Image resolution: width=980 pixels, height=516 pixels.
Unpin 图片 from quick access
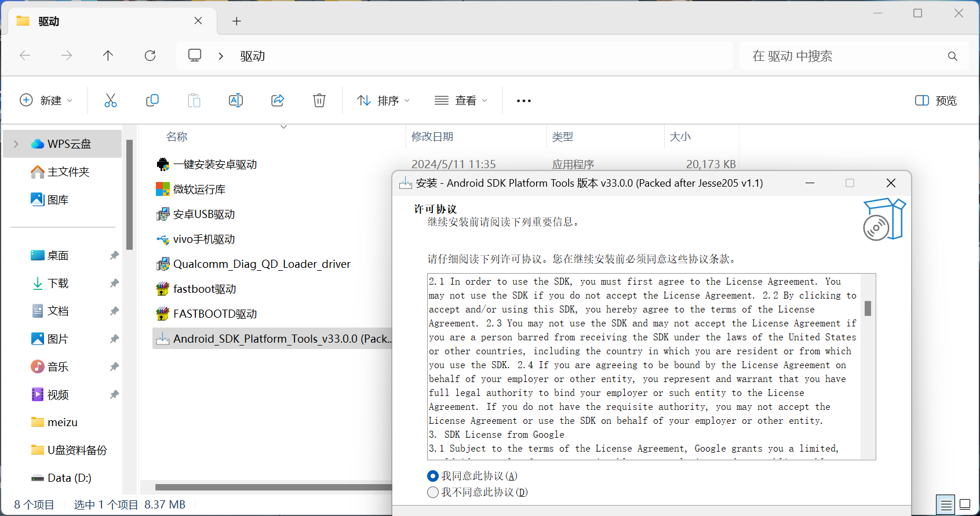point(114,339)
